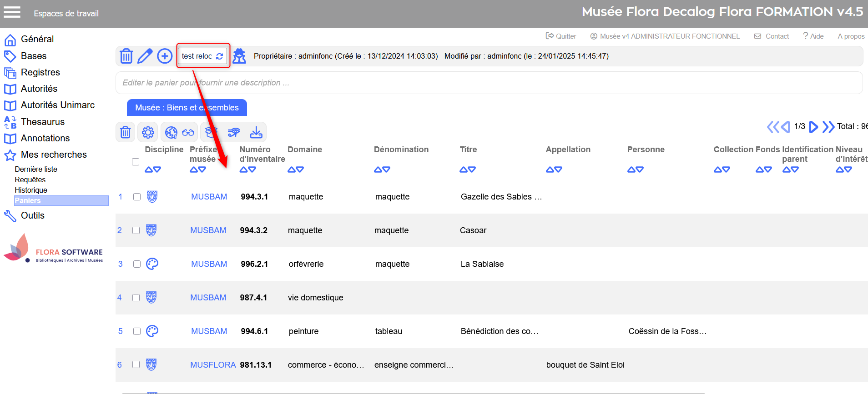Click the pencil edit basket icon

145,56
